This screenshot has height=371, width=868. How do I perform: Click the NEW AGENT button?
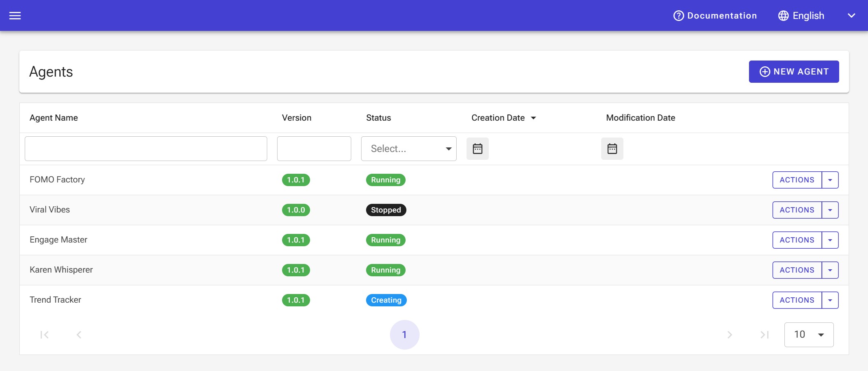click(794, 71)
